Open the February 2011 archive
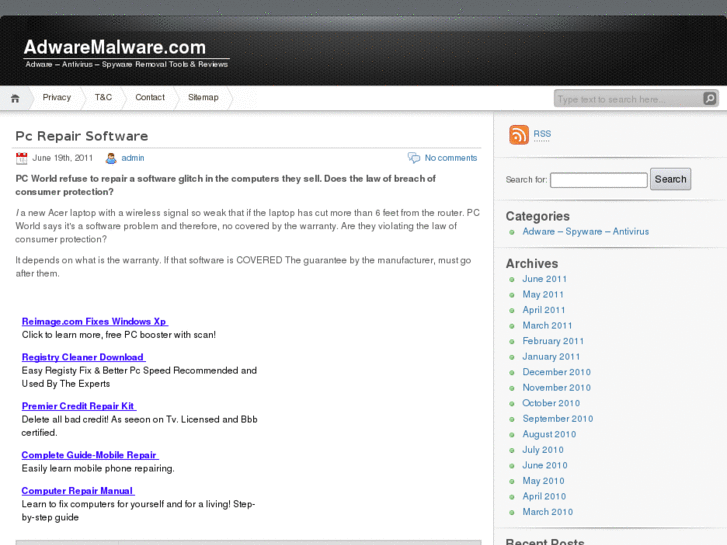 point(553,341)
